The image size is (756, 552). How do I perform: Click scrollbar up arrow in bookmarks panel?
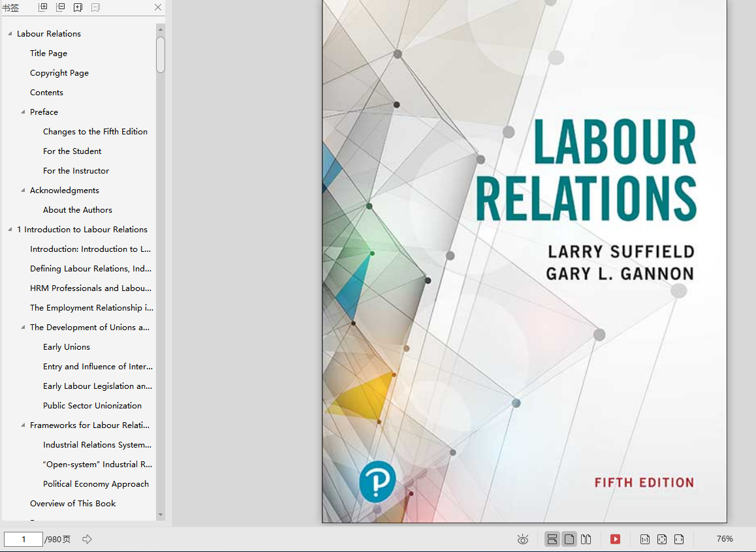161,30
